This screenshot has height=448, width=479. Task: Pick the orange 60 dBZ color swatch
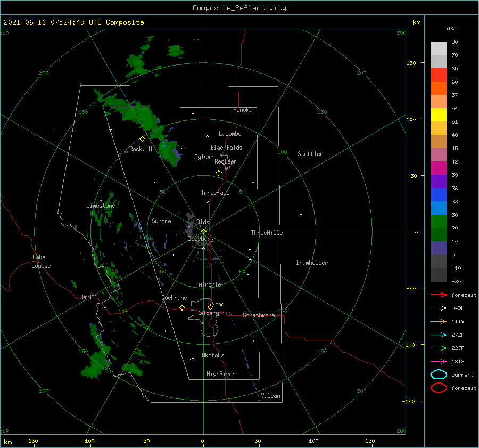point(439,88)
